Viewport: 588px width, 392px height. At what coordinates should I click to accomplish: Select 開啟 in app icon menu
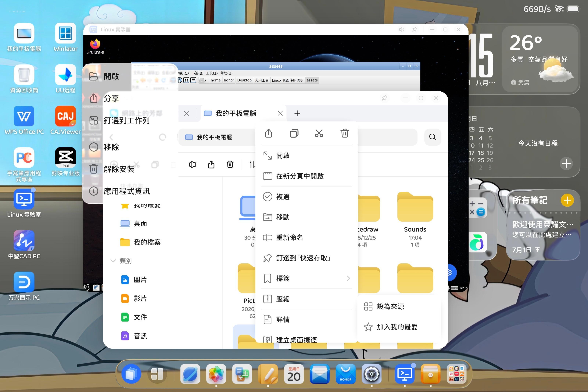(x=130, y=76)
